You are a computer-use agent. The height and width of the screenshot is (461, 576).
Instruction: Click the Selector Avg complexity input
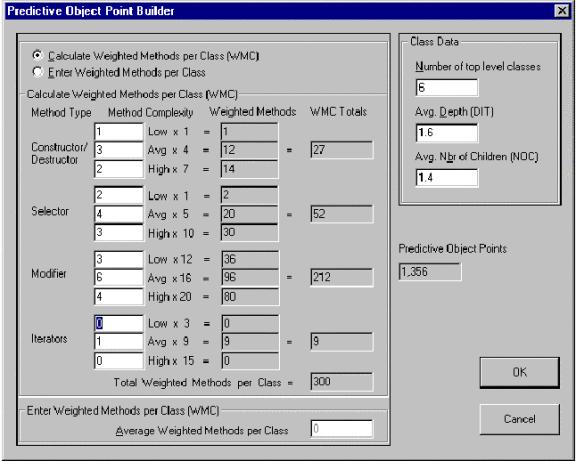[119, 214]
